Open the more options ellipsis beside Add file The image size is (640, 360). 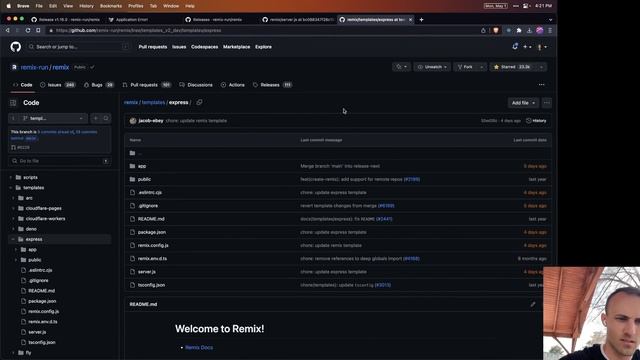click(x=547, y=103)
